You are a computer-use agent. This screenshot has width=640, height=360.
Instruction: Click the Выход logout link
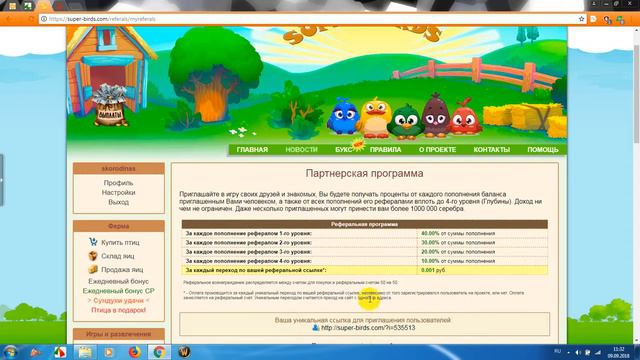click(118, 202)
